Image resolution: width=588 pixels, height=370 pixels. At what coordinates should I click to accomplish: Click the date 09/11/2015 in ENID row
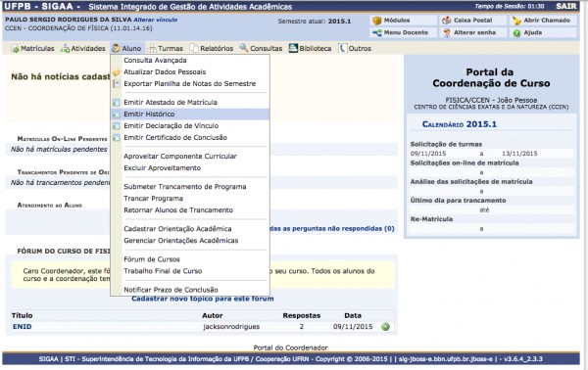353,327
